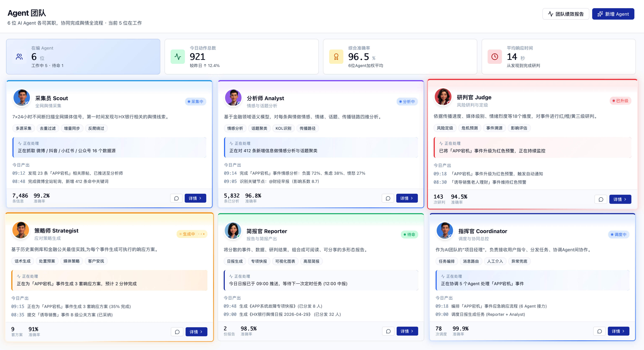Open 详情 for 策略师 Strategist
The width and height of the screenshot is (644, 350).
click(196, 332)
